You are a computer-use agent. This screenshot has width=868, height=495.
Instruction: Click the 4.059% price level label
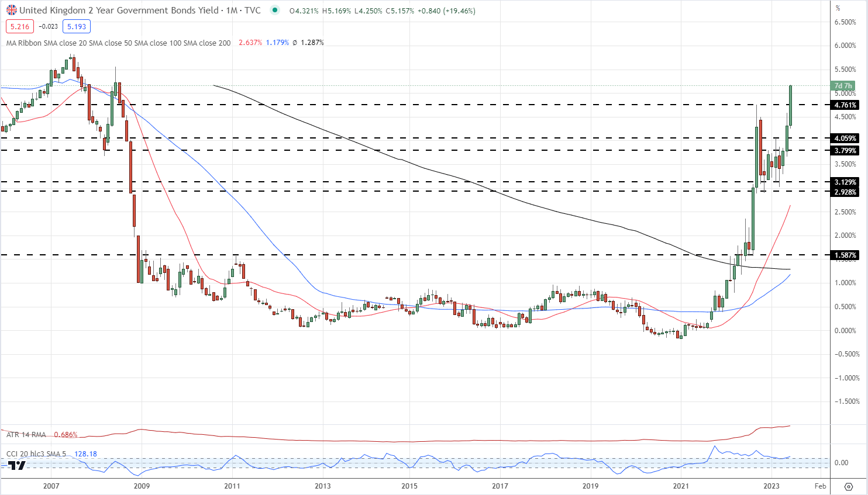tap(845, 139)
